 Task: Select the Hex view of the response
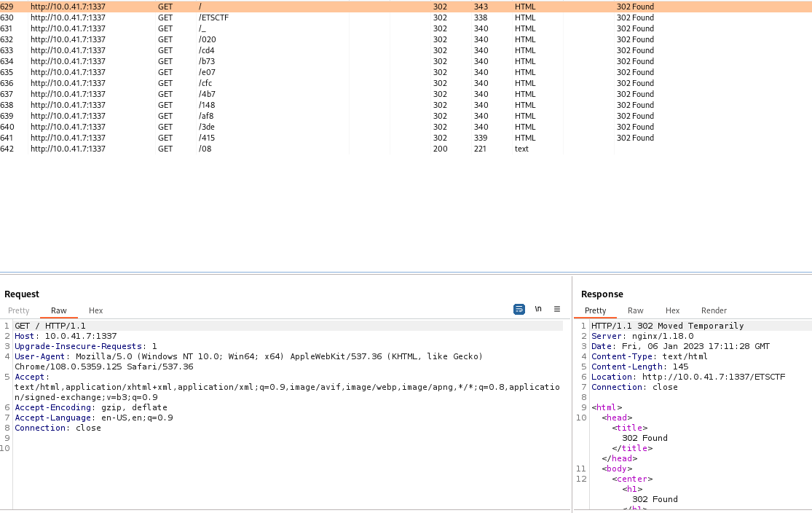pos(672,310)
